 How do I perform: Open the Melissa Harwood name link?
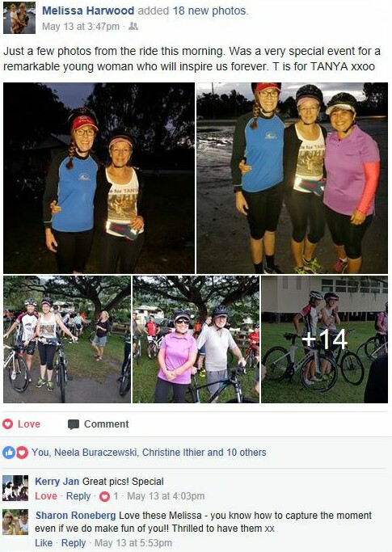pyautogui.click(x=88, y=11)
